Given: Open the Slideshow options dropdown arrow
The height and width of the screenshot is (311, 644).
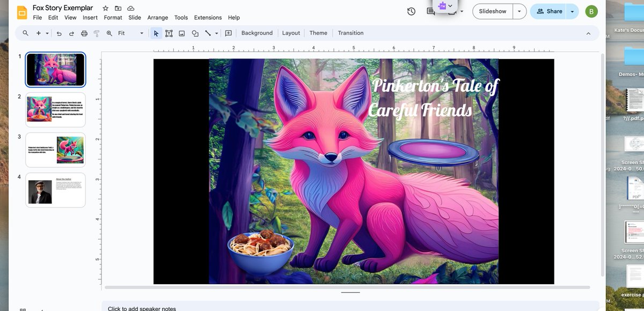Looking at the screenshot, I should 519,11.
